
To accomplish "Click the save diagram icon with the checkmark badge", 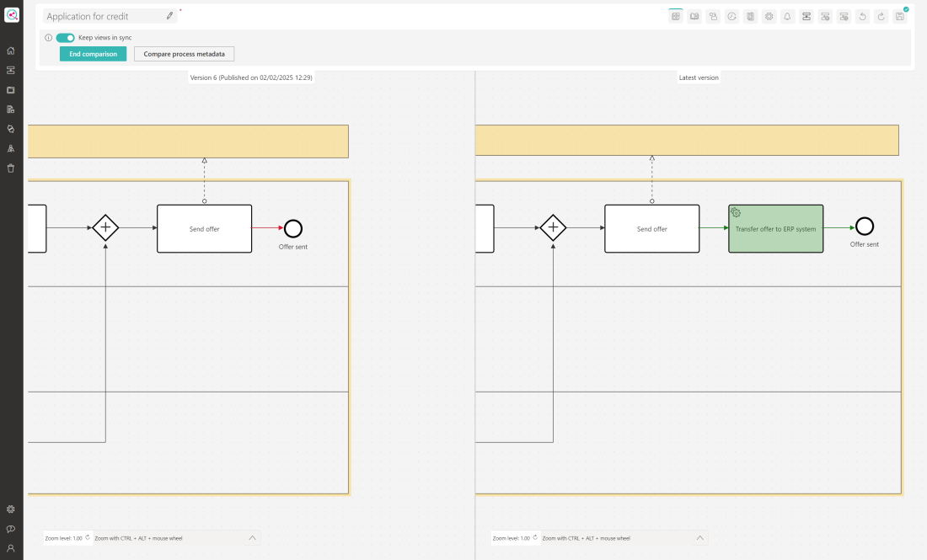I will tap(899, 16).
